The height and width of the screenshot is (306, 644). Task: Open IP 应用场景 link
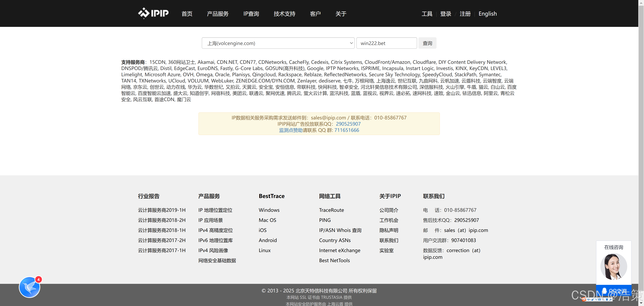[x=210, y=220]
